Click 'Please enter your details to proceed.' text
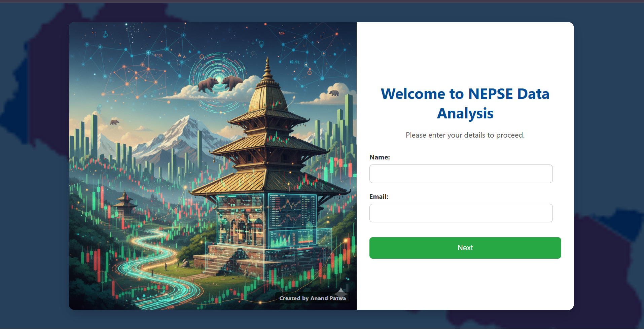This screenshot has height=329, width=644. [x=465, y=135]
